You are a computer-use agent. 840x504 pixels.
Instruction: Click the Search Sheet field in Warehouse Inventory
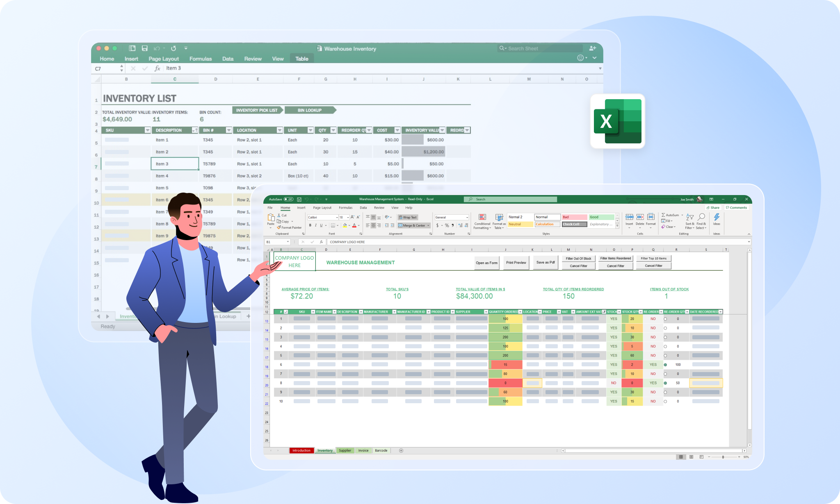[x=540, y=48]
